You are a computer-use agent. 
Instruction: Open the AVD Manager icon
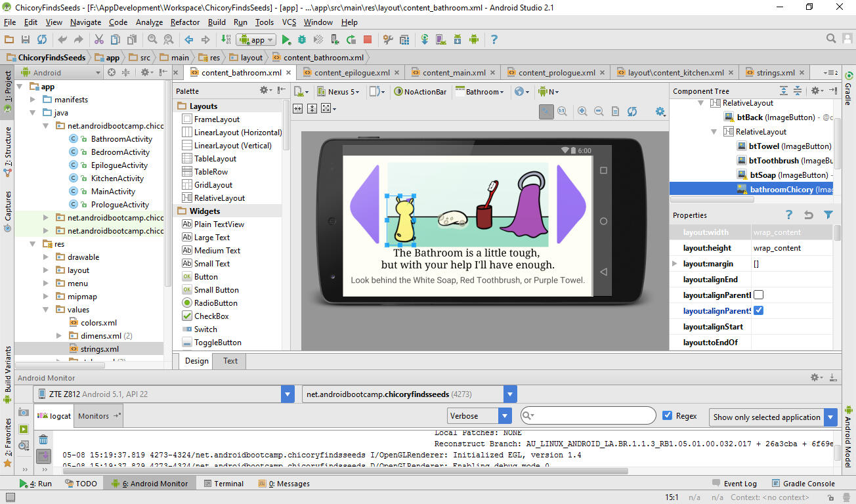pyautogui.click(x=440, y=39)
